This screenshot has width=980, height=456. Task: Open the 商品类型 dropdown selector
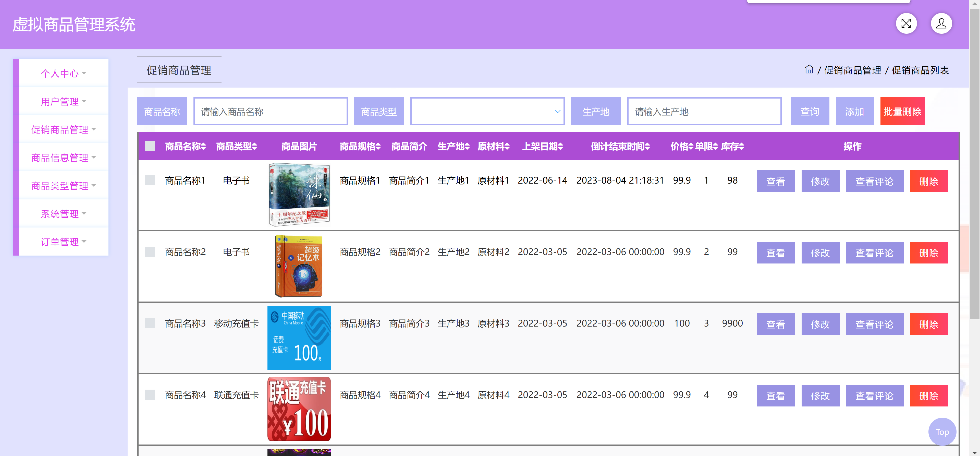(487, 111)
